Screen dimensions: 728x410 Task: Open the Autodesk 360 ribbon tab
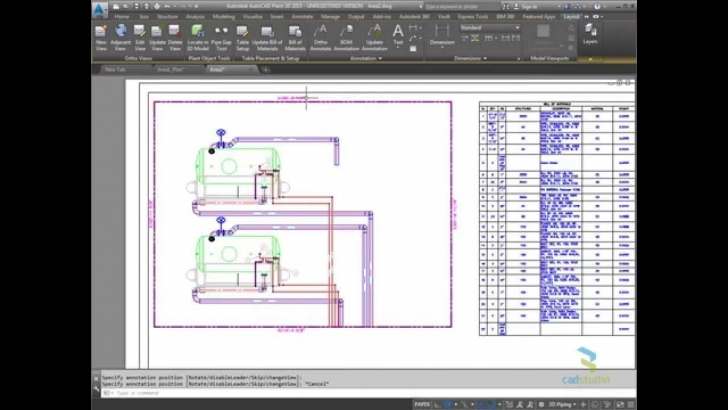click(414, 17)
